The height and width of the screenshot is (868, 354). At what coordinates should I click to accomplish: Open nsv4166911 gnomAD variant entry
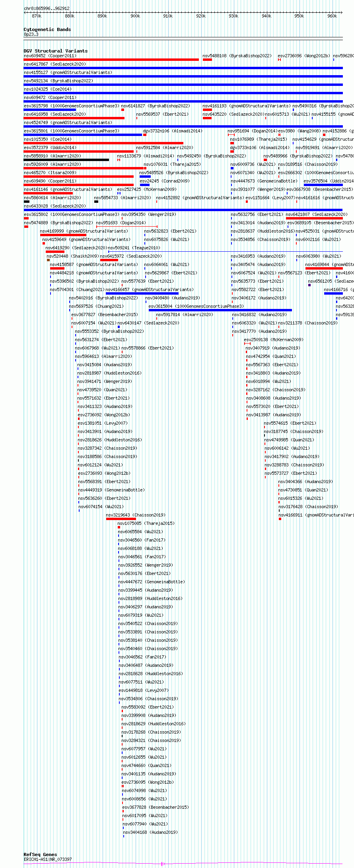click(x=316, y=515)
